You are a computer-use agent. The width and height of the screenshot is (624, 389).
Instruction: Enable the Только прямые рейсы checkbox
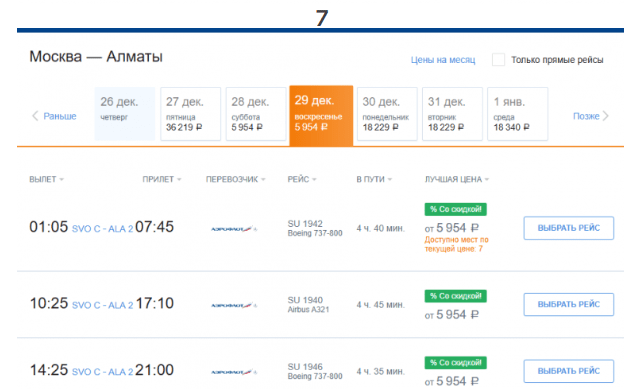coord(498,60)
